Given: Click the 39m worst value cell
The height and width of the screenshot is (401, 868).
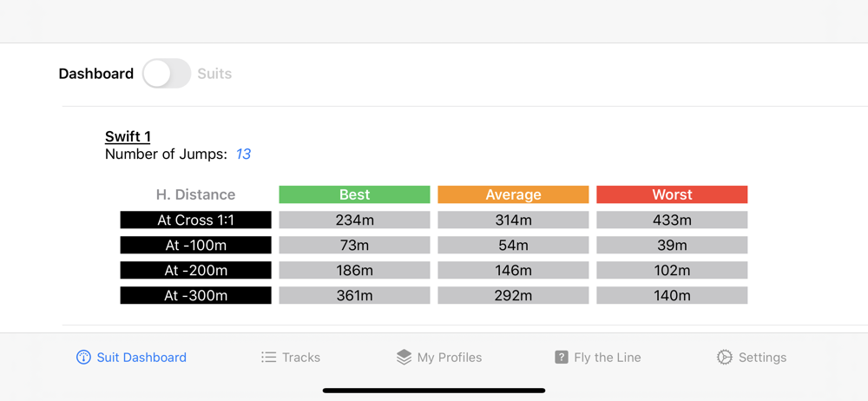Looking at the screenshot, I should pyautogui.click(x=672, y=245).
